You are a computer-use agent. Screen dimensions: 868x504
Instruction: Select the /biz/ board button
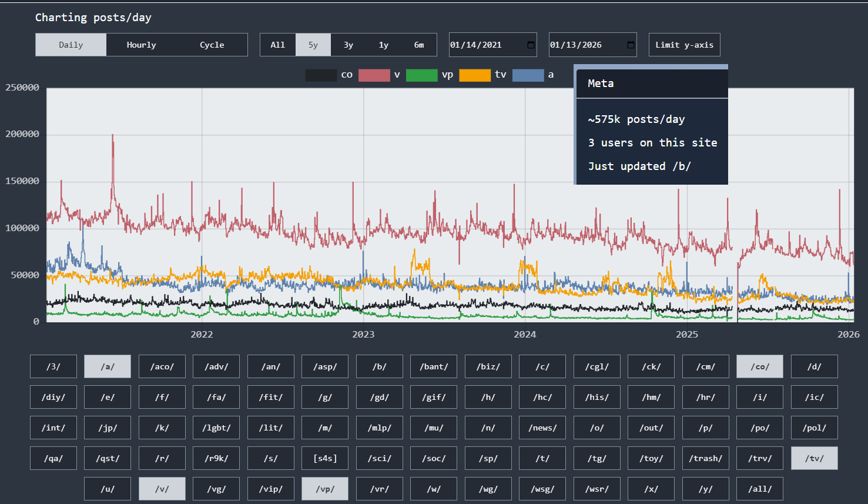488,366
